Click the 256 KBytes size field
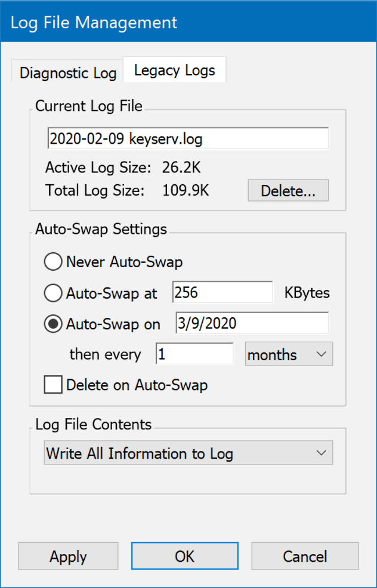377x588 pixels. [222, 293]
